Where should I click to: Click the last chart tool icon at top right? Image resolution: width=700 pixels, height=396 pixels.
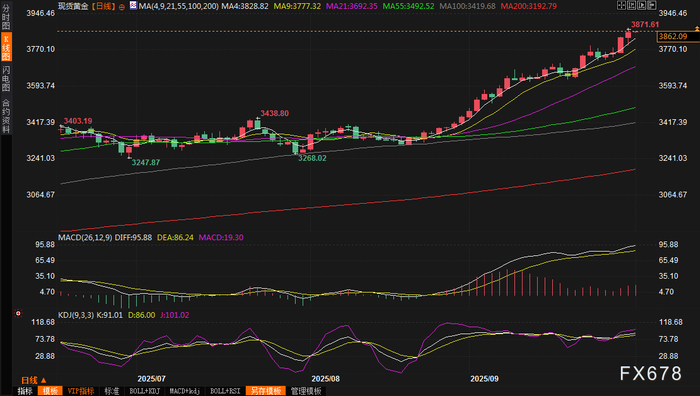(652, 5)
